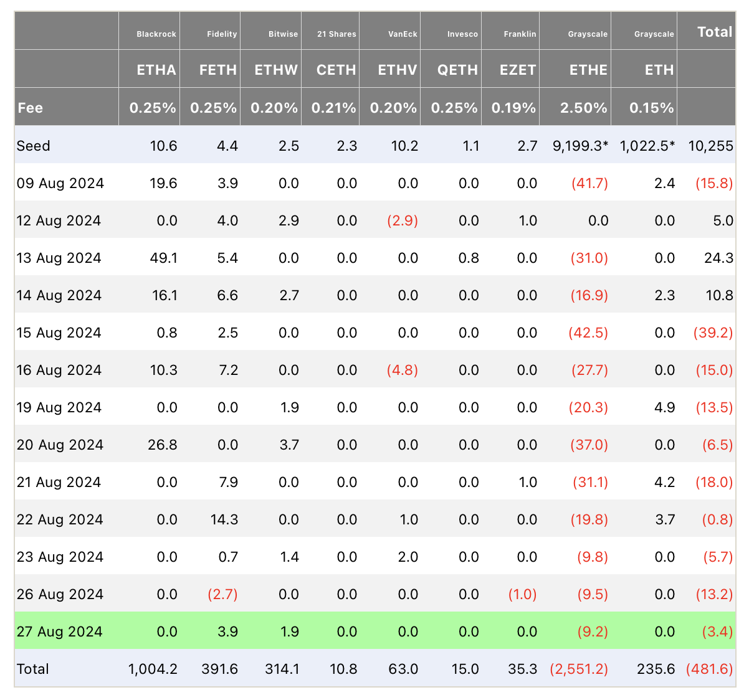This screenshot has height=700, width=749.
Task: Select the 49.1 ETHA value on 13 Aug
Action: click(x=164, y=258)
